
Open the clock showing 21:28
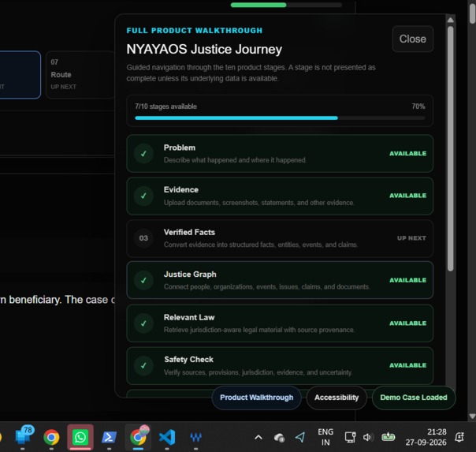[x=426, y=437]
